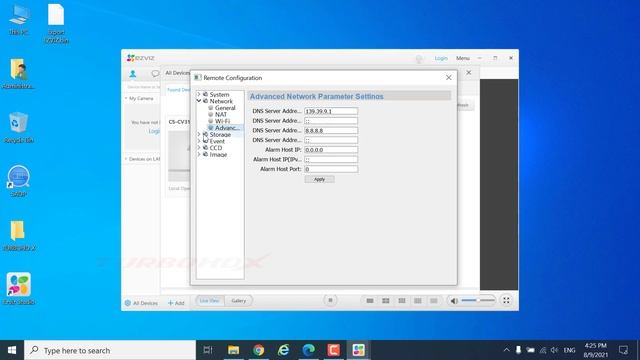Select the Storage tree item

[220, 134]
